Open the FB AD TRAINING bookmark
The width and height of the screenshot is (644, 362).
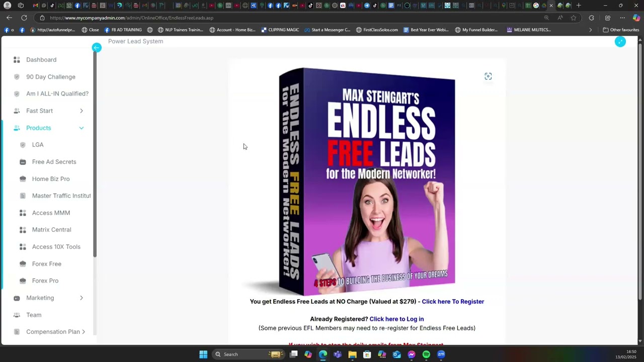pos(123,30)
